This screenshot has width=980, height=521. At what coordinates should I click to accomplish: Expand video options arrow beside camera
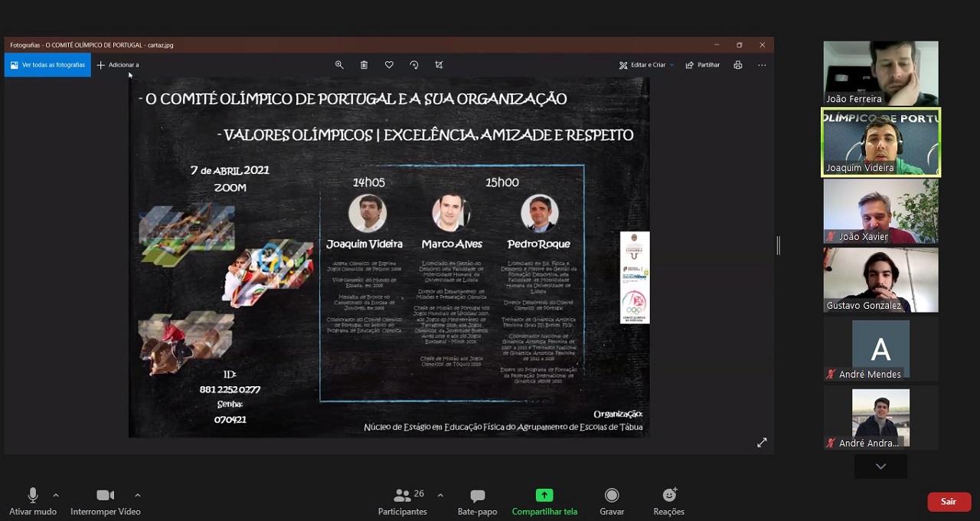point(138,496)
